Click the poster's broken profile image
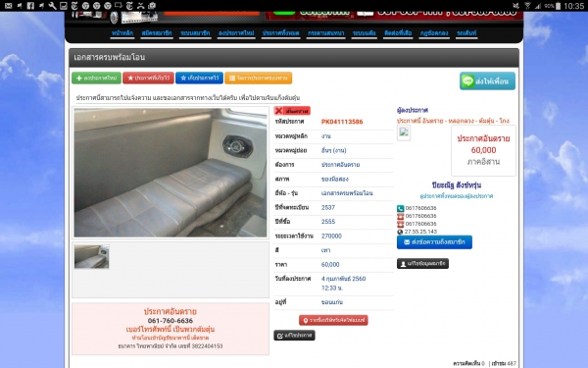Image resolution: width=588 pixels, height=368 pixels. point(404,132)
